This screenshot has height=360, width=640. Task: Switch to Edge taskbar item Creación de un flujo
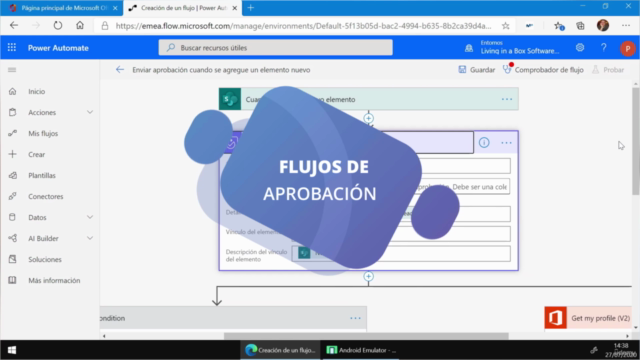[x=280, y=350]
